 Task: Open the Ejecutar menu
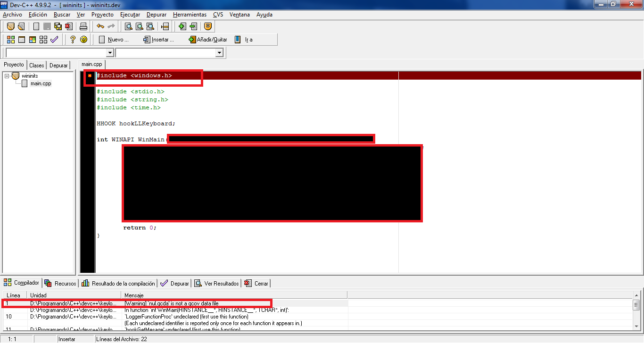[x=130, y=15]
